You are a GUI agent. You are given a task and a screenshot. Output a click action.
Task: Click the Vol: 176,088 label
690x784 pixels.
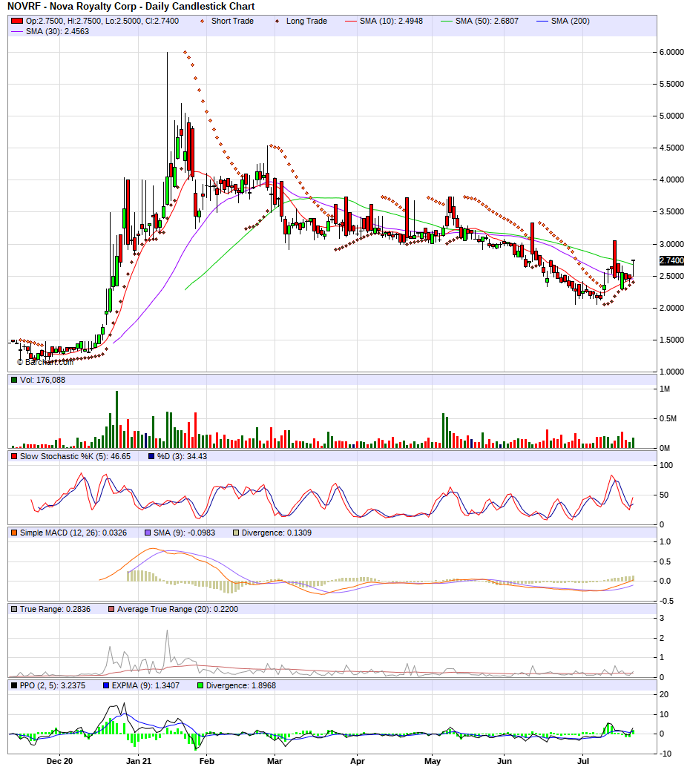42,380
